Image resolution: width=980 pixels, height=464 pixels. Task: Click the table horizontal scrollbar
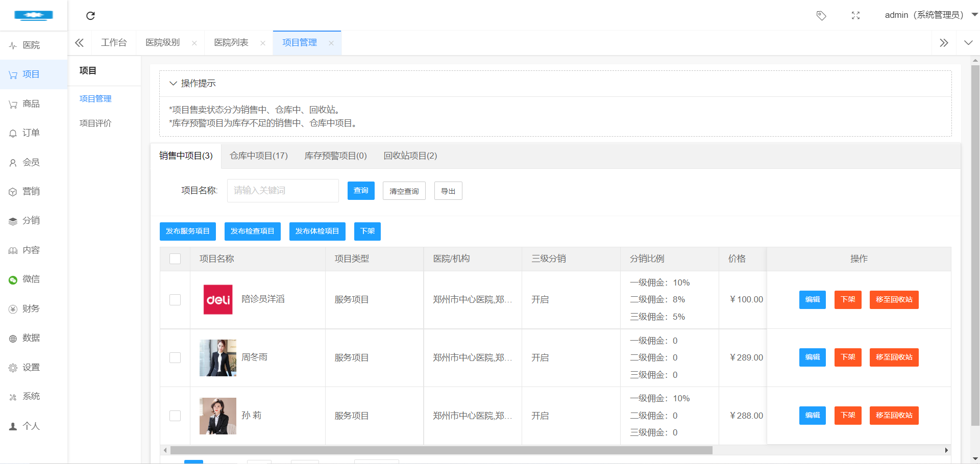click(x=442, y=450)
